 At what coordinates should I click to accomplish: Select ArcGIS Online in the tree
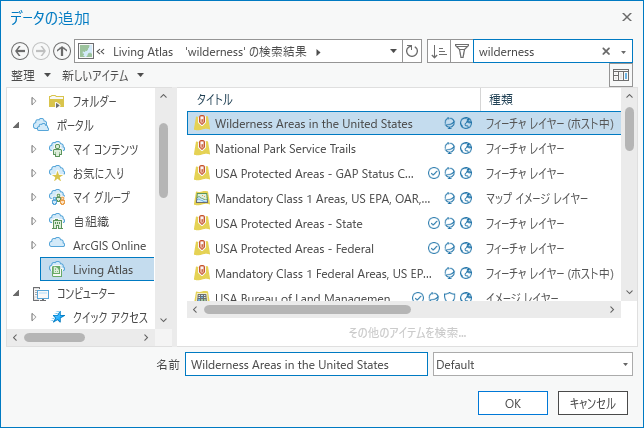click(x=107, y=245)
